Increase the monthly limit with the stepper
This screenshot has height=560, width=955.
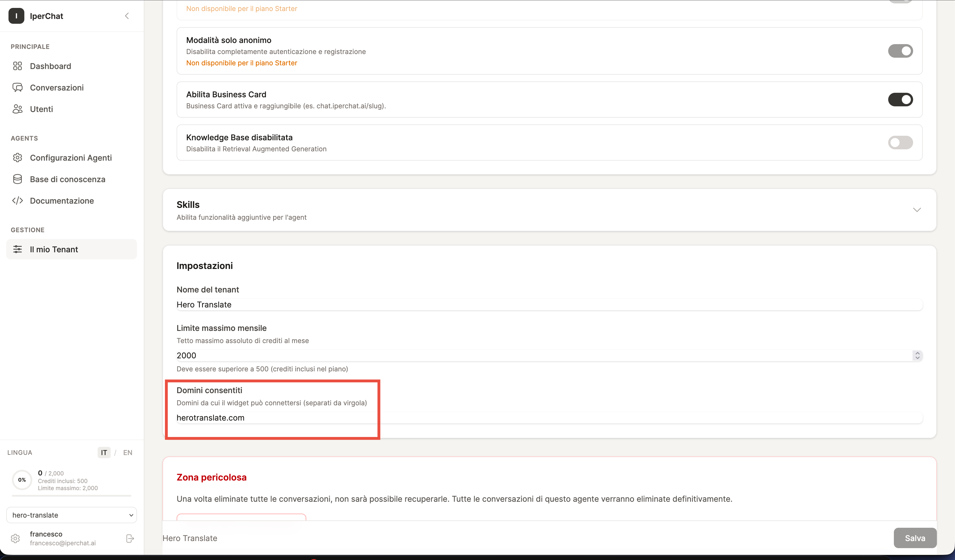917,353
